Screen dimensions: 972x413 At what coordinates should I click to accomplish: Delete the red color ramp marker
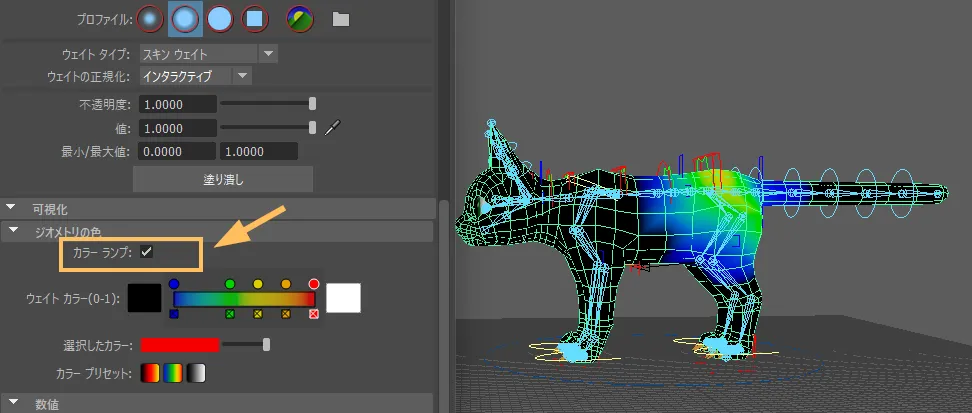[x=314, y=315]
